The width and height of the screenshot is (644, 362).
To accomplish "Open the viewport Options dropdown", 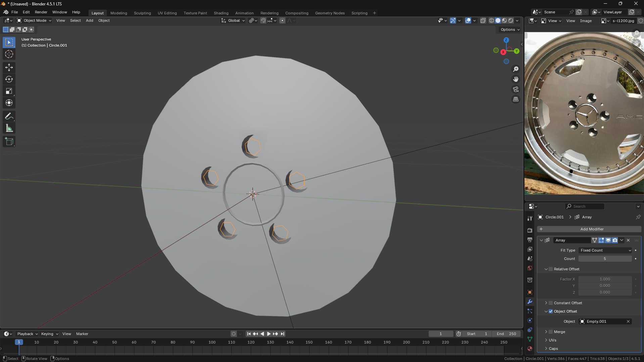I will pos(510,30).
